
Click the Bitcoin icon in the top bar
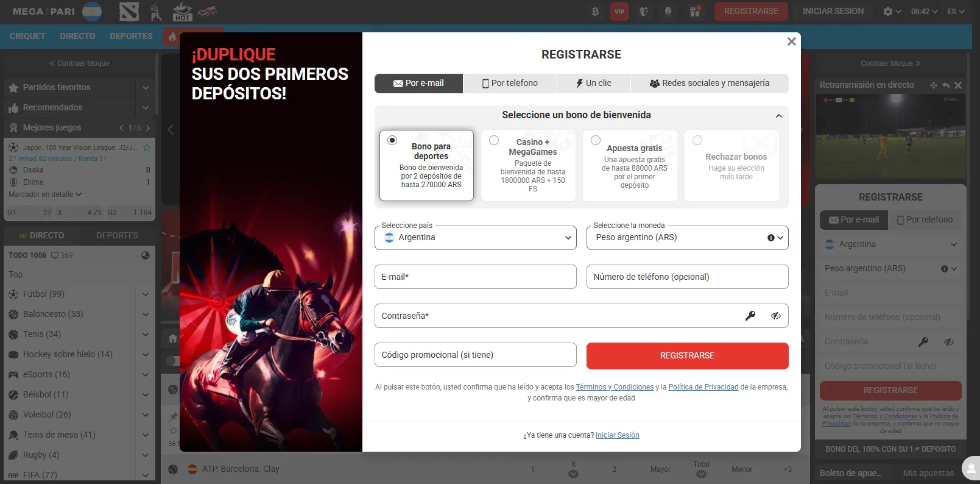pos(595,12)
